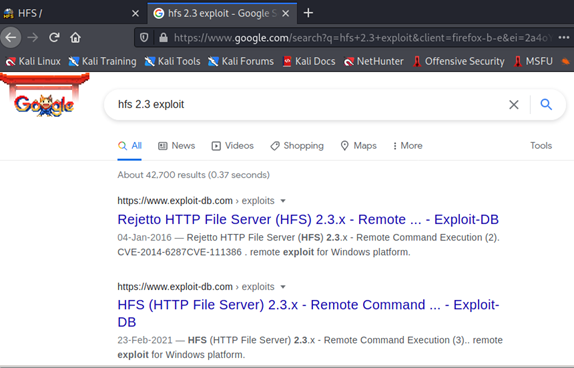Image resolution: width=574 pixels, height=368 pixels.
Task: Click the 04-Jan-2016 result snippet date
Action: coord(144,238)
